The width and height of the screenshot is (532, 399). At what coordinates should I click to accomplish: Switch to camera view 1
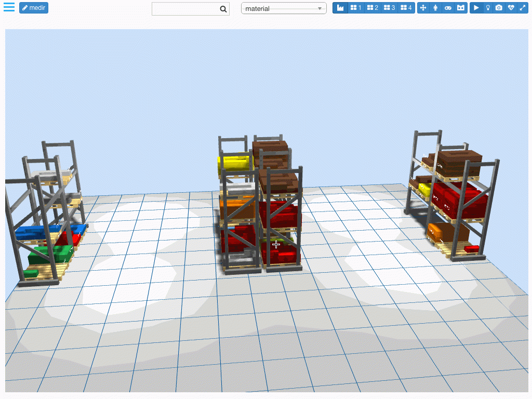[355, 7]
